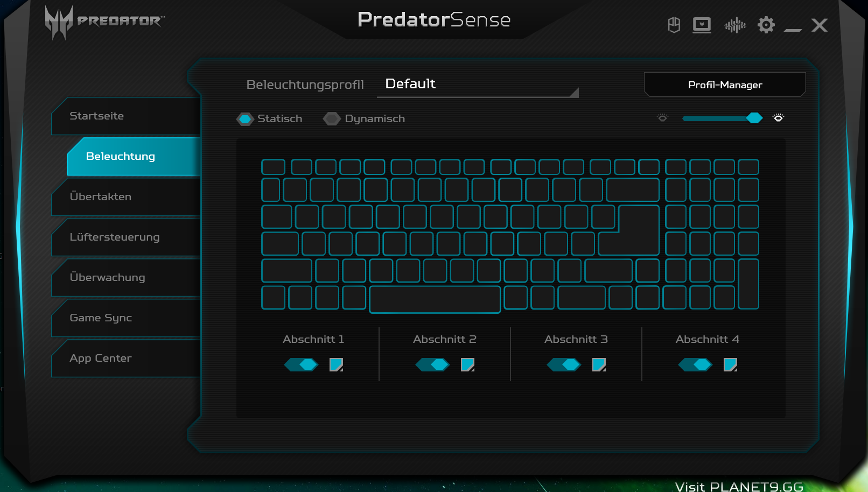Toggle Abschnitt 3 lighting switch
This screenshot has width=868, height=492.
(x=564, y=365)
